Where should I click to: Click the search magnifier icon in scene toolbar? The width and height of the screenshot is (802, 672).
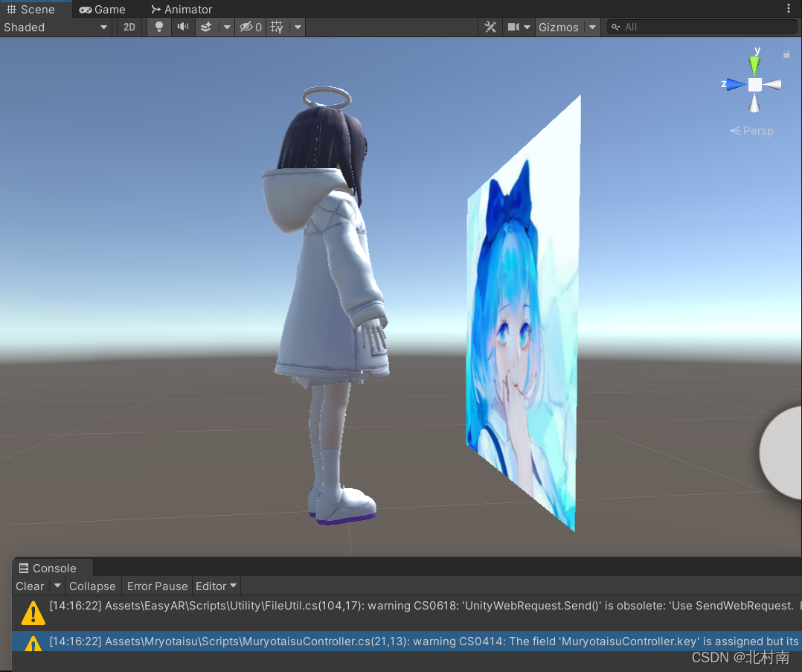coord(616,27)
